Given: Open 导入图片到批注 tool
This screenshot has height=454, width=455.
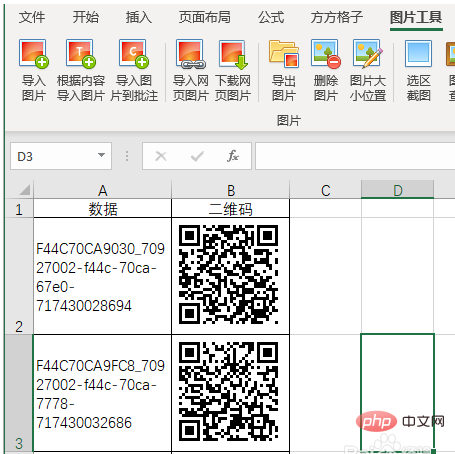Looking at the screenshot, I should point(134,54).
